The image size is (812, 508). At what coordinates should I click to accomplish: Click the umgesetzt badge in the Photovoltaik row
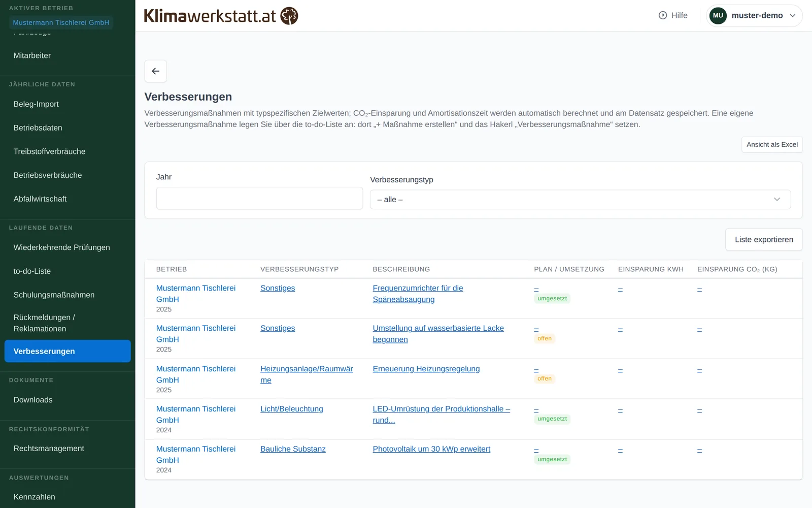pyautogui.click(x=552, y=459)
